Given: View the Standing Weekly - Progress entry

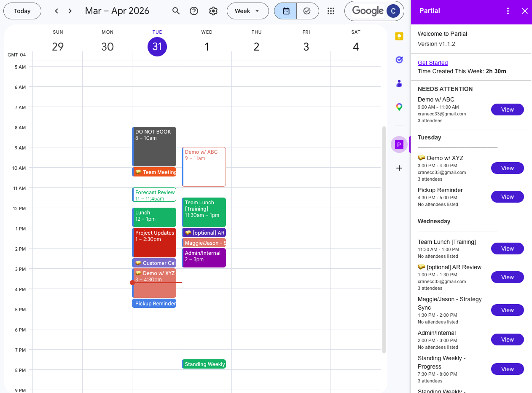Looking at the screenshot, I should [508, 369].
